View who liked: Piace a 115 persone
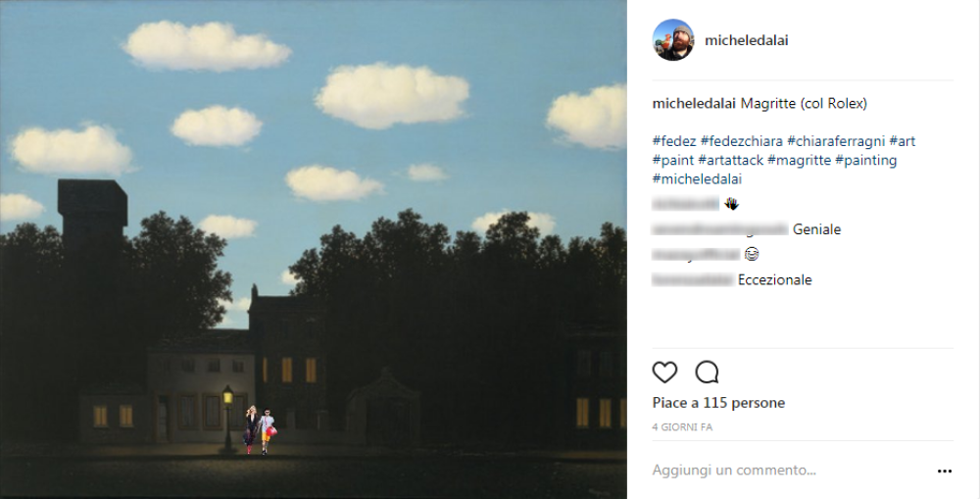 [x=718, y=403]
